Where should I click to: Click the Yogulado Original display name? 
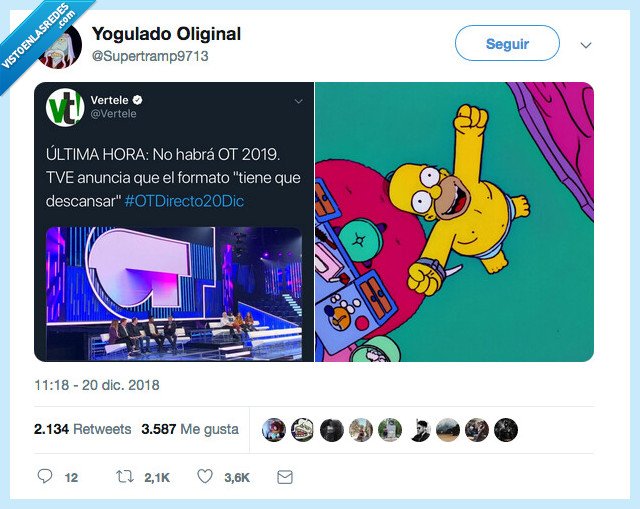point(166,34)
